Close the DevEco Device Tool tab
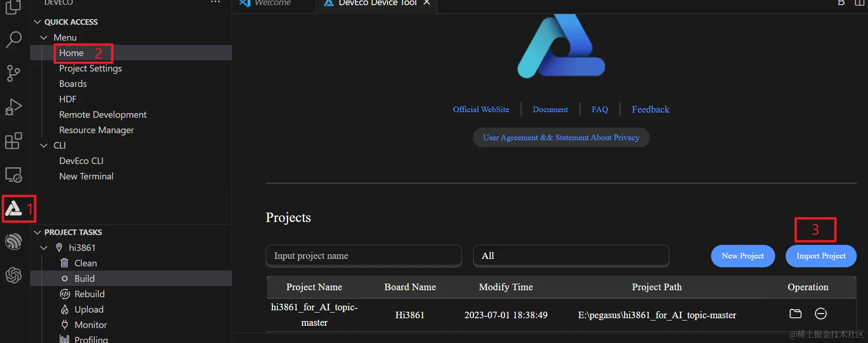The height and width of the screenshot is (343, 868). point(427,3)
